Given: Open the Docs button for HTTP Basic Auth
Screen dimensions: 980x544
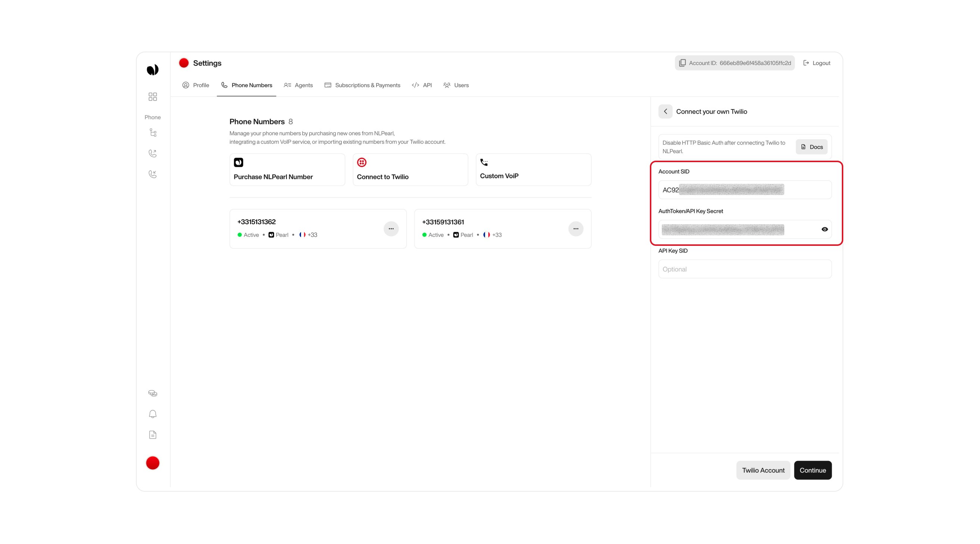Looking at the screenshot, I should (812, 146).
